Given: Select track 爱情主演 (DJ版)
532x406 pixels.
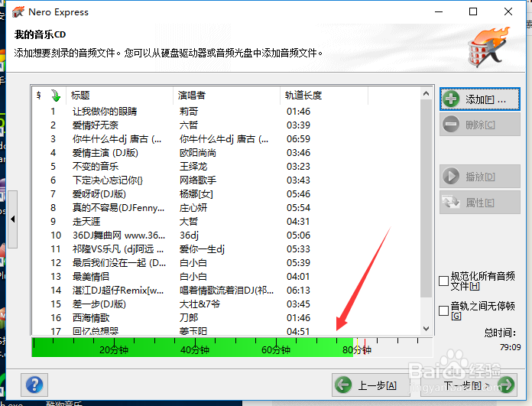Looking at the screenshot, I should pos(105,153).
